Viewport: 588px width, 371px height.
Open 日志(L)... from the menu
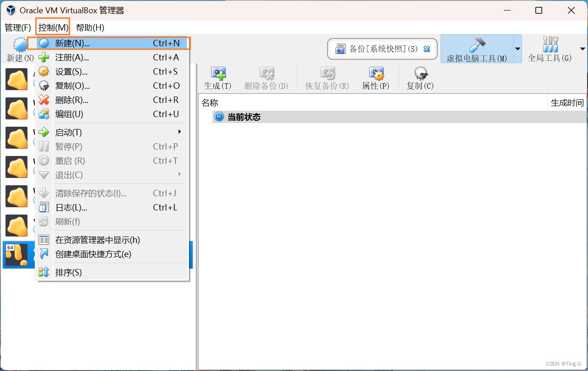click(x=112, y=207)
